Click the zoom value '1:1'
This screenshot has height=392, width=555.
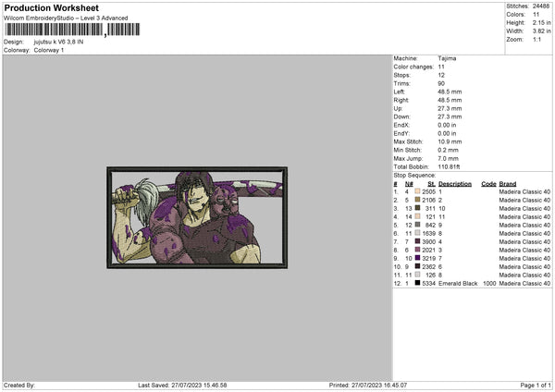[x=536, y=39]
